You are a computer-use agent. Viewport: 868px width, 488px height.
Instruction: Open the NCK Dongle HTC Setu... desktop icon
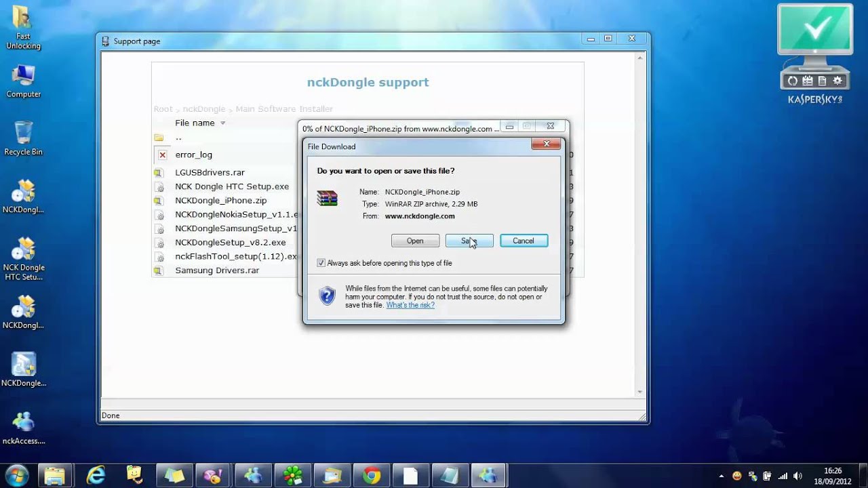click(24, 259)
